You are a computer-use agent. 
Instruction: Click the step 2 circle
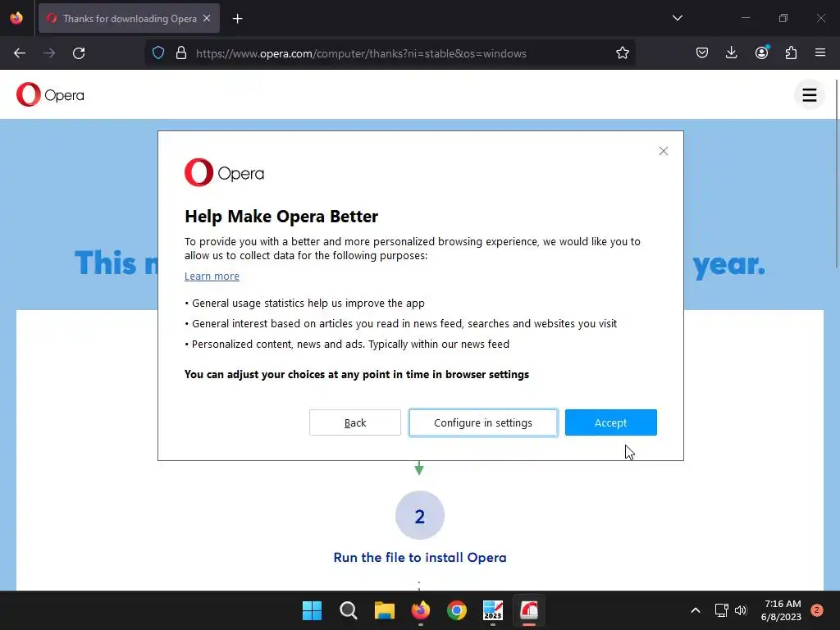tap(419, 515)
